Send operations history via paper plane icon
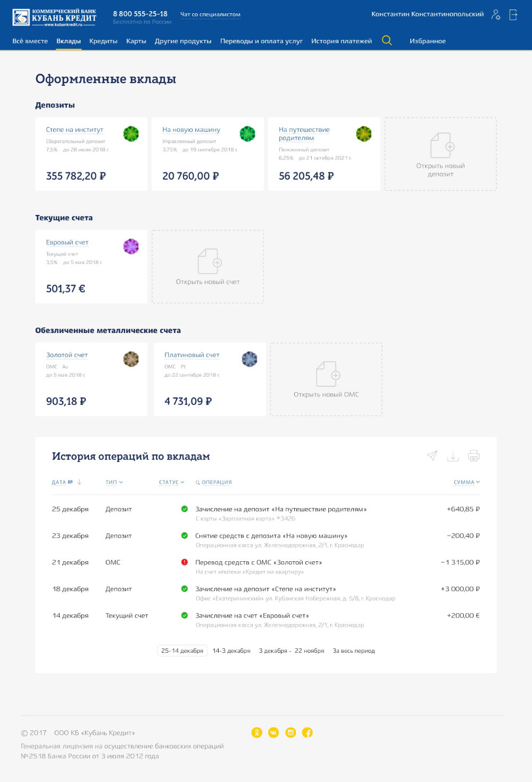The image size is (532, 782). pos(433,456)
